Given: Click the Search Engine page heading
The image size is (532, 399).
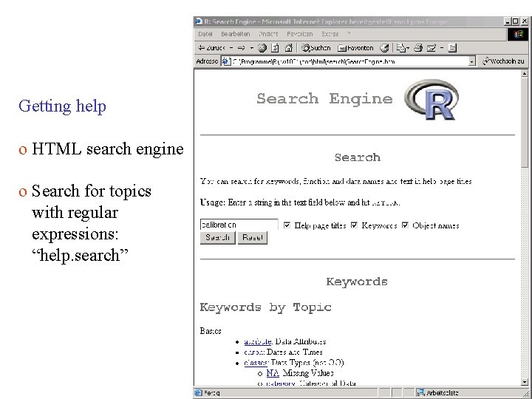Looking at the screenshot, I should (324, 99).
